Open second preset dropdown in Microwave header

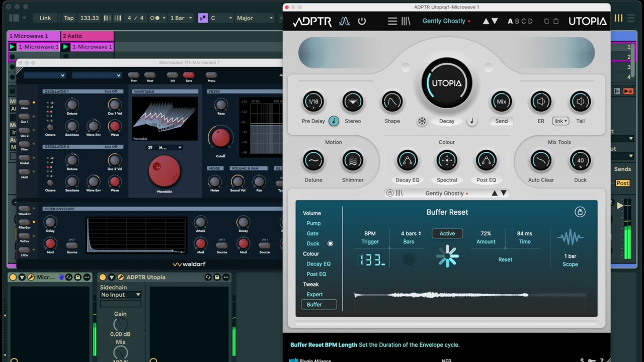tap(97, 75)
